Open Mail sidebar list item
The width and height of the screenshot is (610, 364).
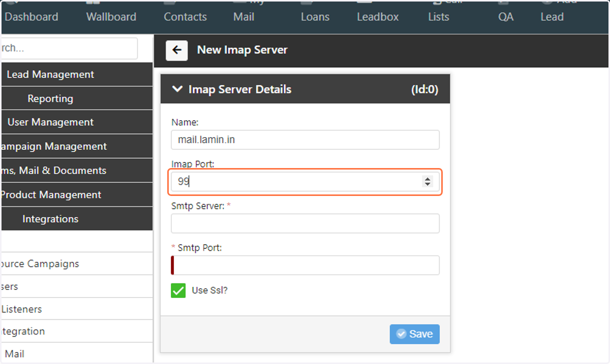click(76, 354)
